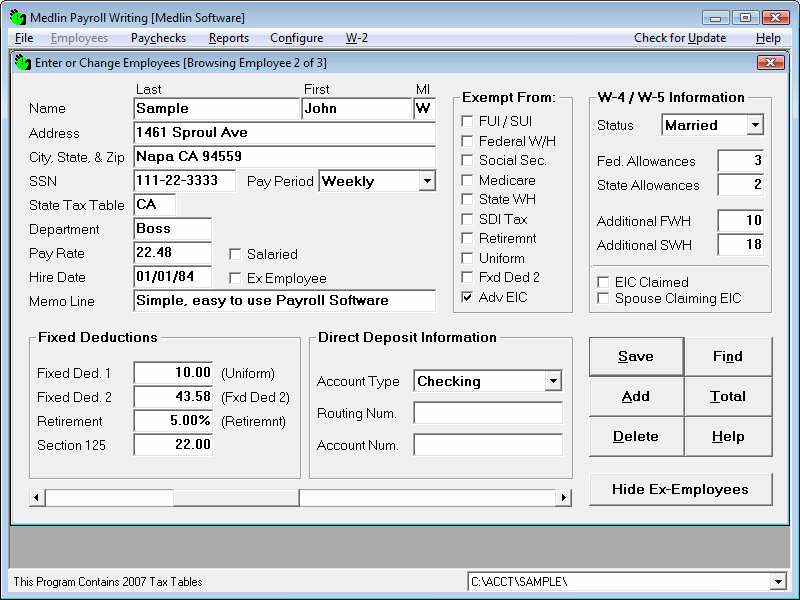Screen dimensions: 800x600
Task: Open the File menu
Action: point(24,38)
